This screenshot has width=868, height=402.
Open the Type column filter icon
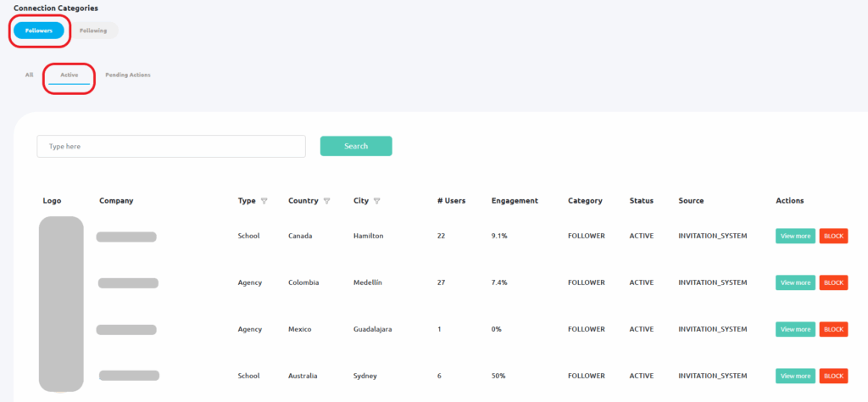pos(264,201)
